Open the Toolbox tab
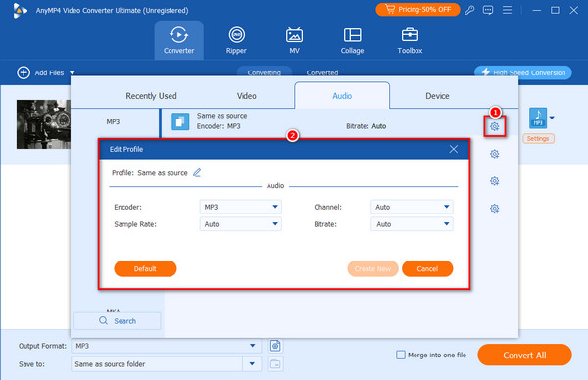Image resolution: width=588 pixels, height=380 pixels. click(410, 40)
